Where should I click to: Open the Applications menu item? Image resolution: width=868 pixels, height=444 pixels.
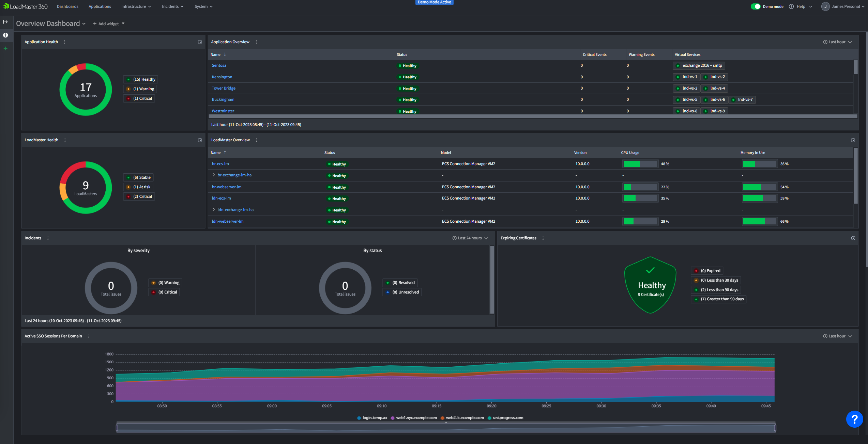100,6
